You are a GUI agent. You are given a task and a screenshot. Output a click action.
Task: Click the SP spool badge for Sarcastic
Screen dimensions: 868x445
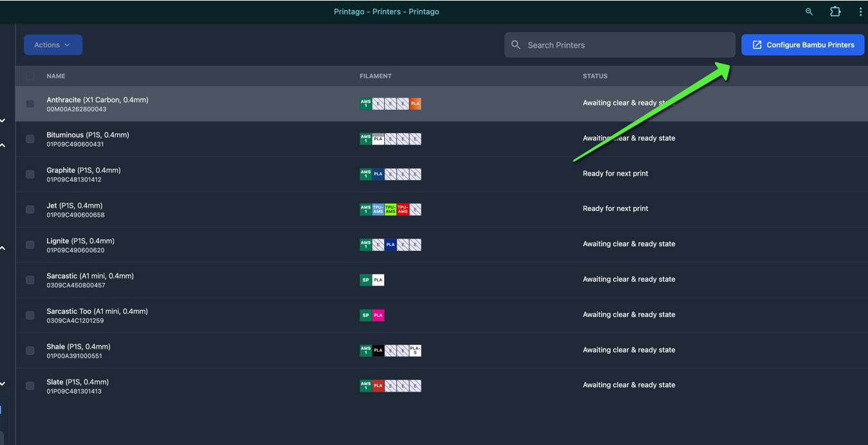pyautogui.click(x=365, y=280)
